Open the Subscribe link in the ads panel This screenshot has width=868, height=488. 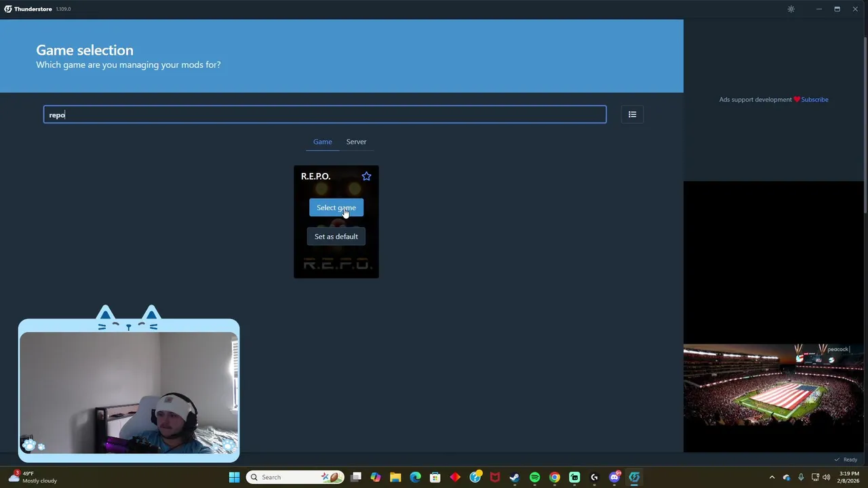814,100
